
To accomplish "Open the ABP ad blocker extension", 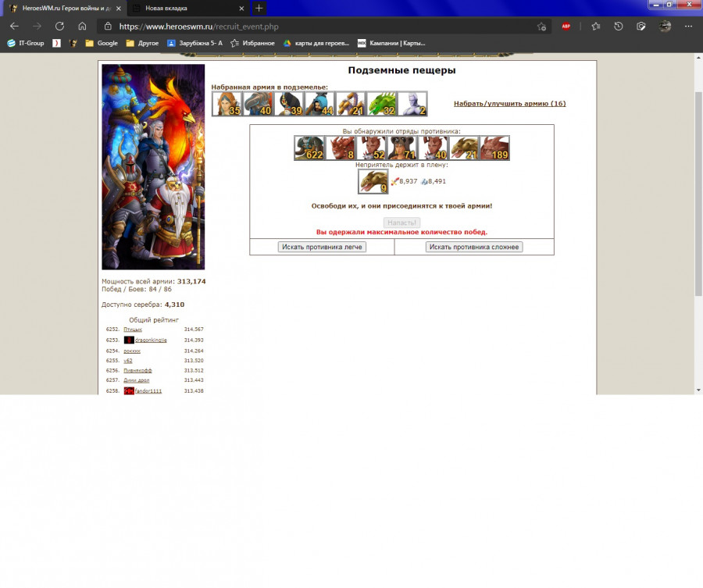I will point(566,27).
